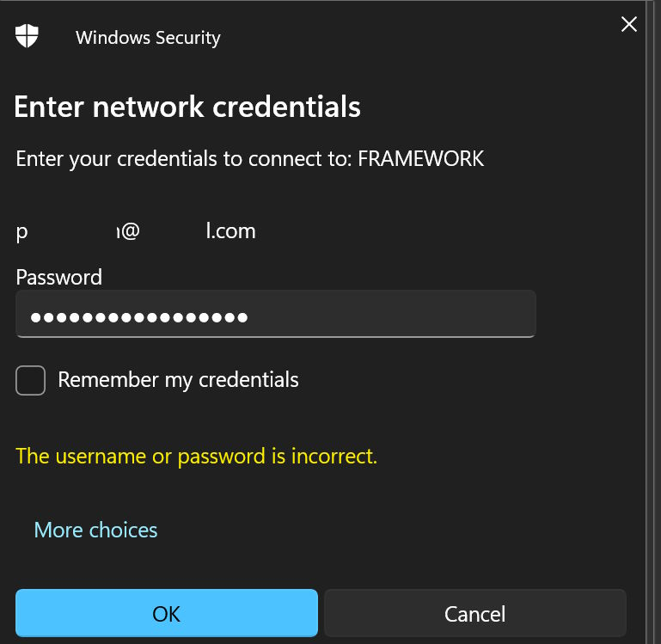Image resolution: width=661 pixels, height=644 pixels.
Task: Click the partially hidden username email
Action: coord(135,231)
